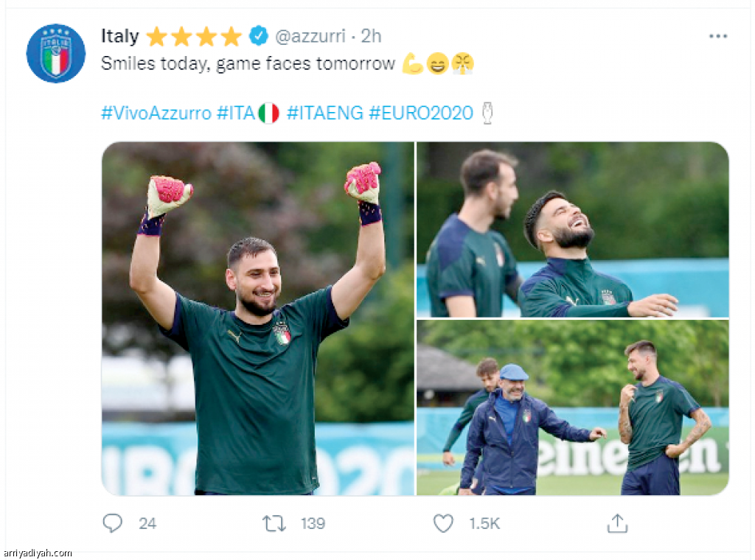Viewport: 755px width, 560px height.
Task: Click the Italian flag emoji after #ITA
Action: pyautogui.click(x=268, y=113)
